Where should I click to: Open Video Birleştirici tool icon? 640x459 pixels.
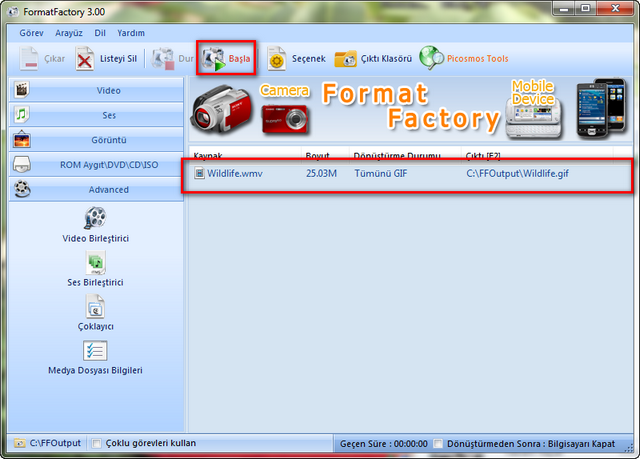click(x=95, y=218)
